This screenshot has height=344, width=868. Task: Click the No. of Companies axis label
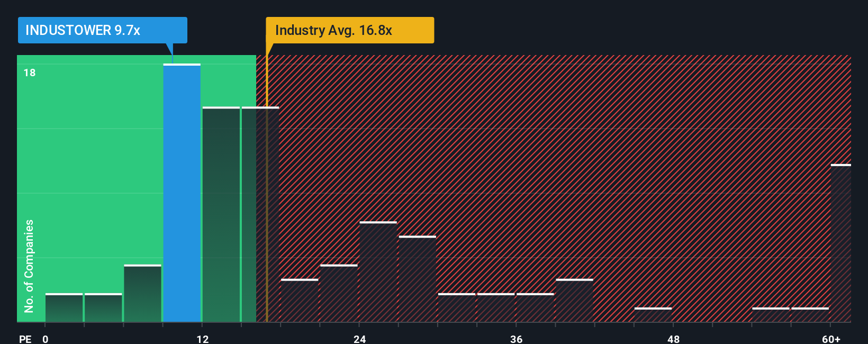point(29,266)
